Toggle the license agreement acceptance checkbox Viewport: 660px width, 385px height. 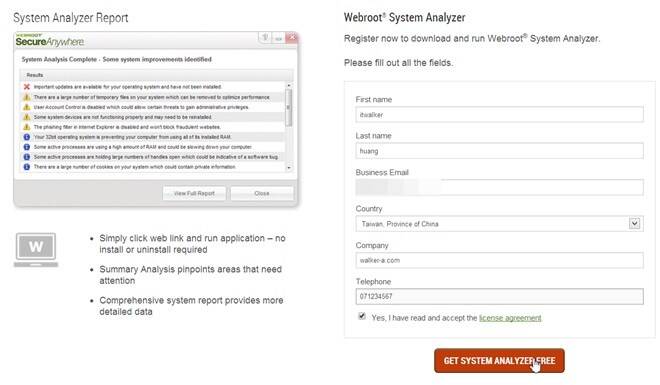pyautogui.click(x=362, y=316)
